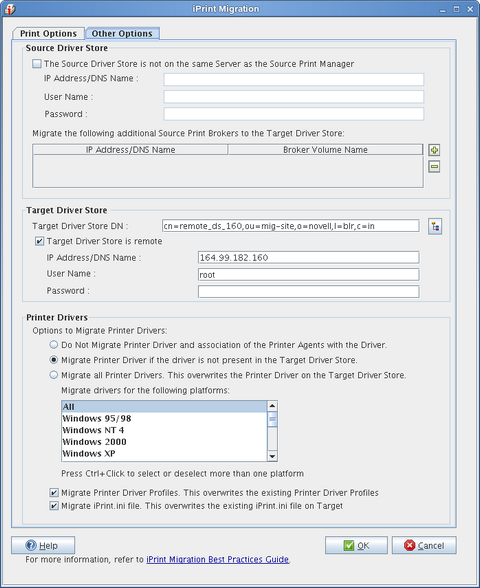Select All in platforms list

pos(164,406)
